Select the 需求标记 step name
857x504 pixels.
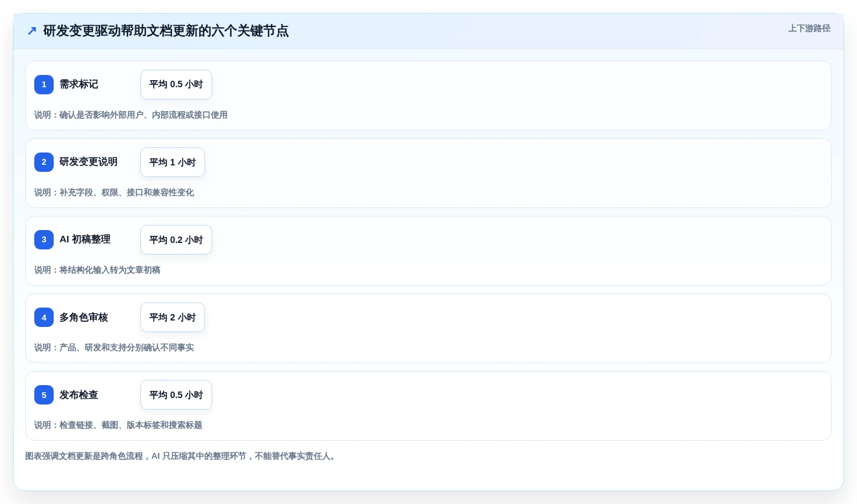tap(79, 85)
